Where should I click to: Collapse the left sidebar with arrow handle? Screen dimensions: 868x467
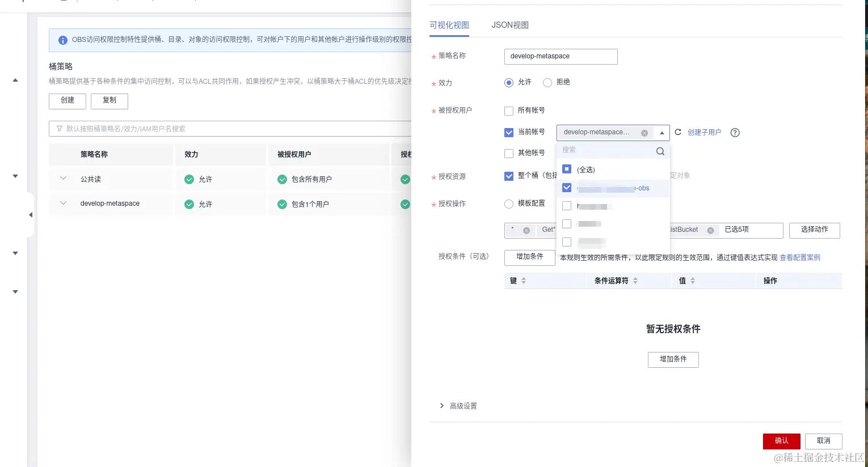coord(31,215)
